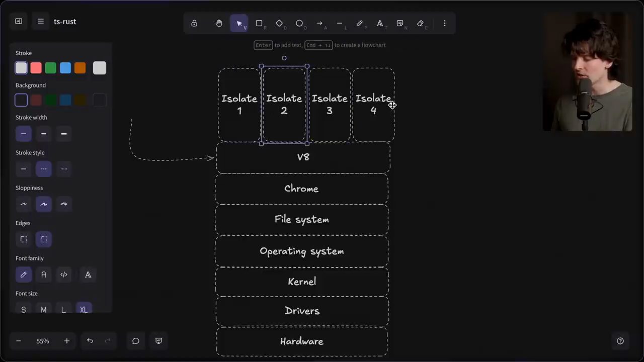644x362 pixels.
Task: Open the presentation mode icon
Action: pyautogui.click(x=158, y=341)
